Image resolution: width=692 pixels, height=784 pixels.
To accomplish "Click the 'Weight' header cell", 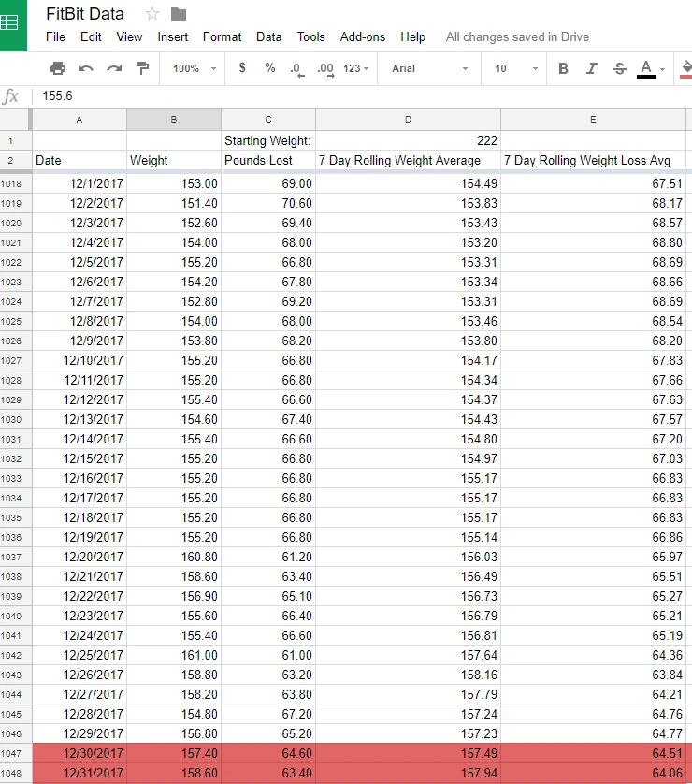I will pos(173,161).
